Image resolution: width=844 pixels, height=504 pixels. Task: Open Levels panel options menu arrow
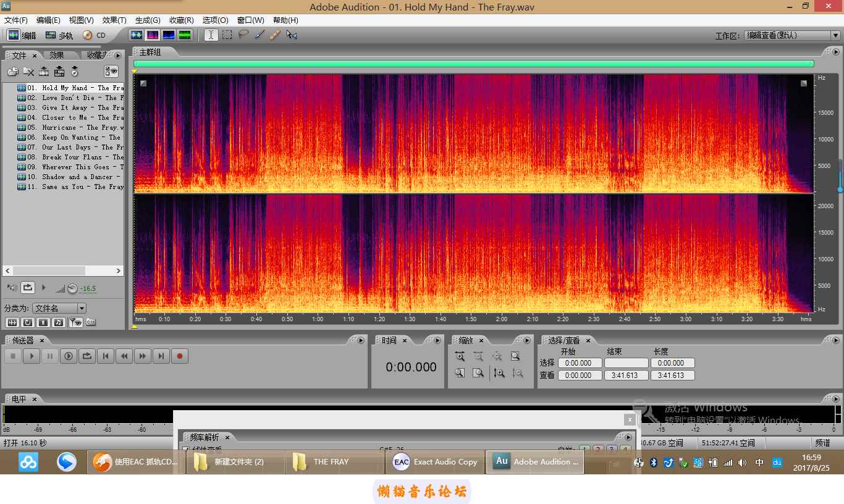pyautogui.click(x=836, y=399)
